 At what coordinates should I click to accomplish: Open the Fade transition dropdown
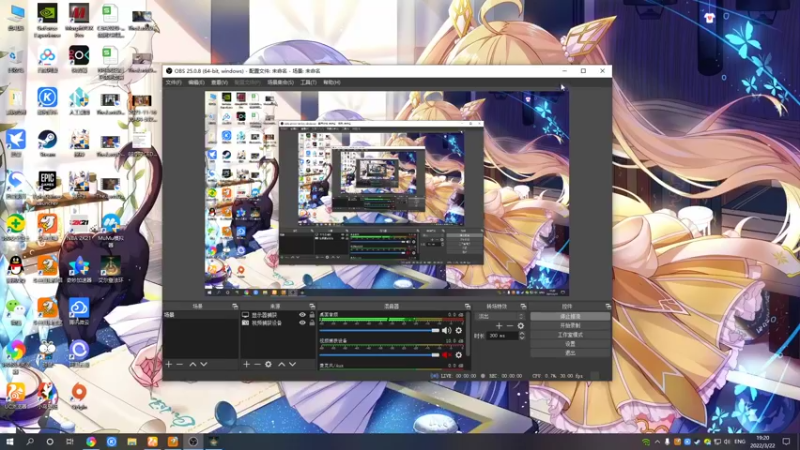tap(501, 316)
